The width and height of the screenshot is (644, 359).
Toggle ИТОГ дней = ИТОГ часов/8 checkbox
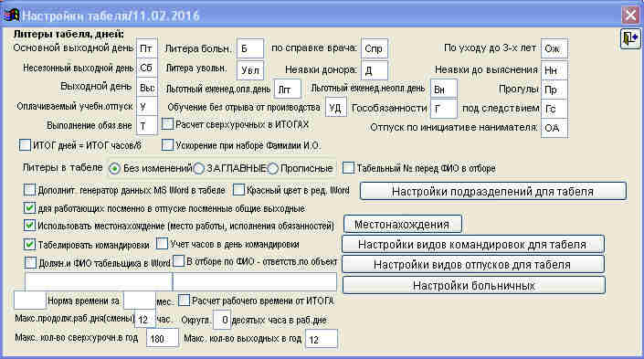tap(25, 145)
